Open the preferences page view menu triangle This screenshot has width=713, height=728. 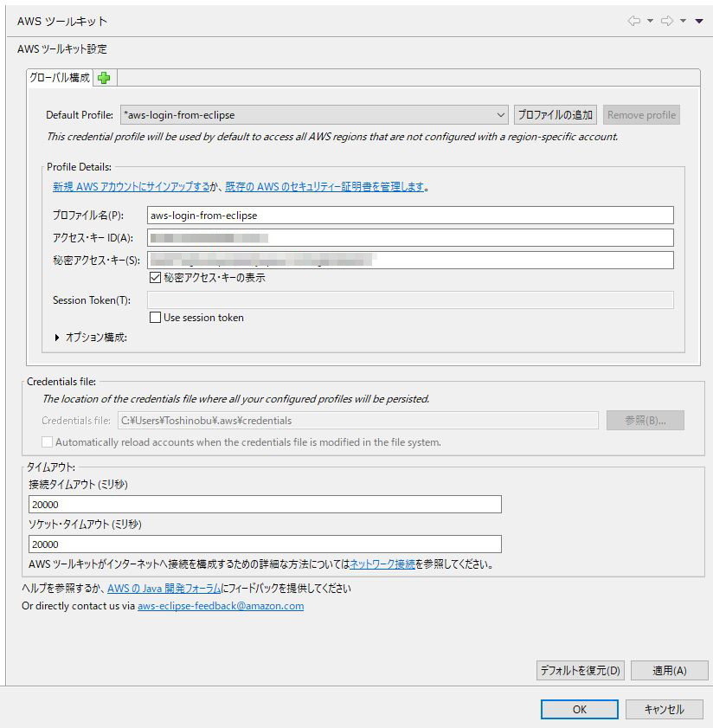pos(699,21)
